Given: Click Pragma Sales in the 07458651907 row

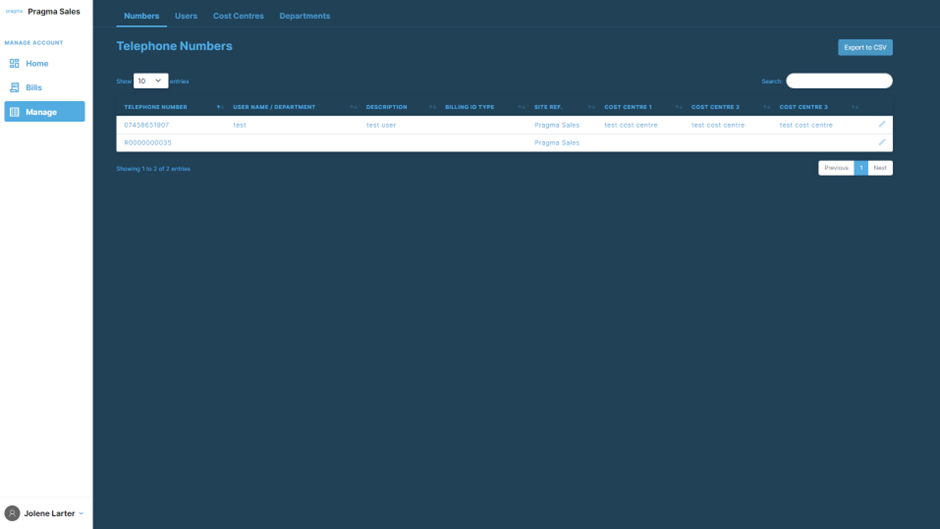Looking at the screenshot, I should (x=557, y=125).
